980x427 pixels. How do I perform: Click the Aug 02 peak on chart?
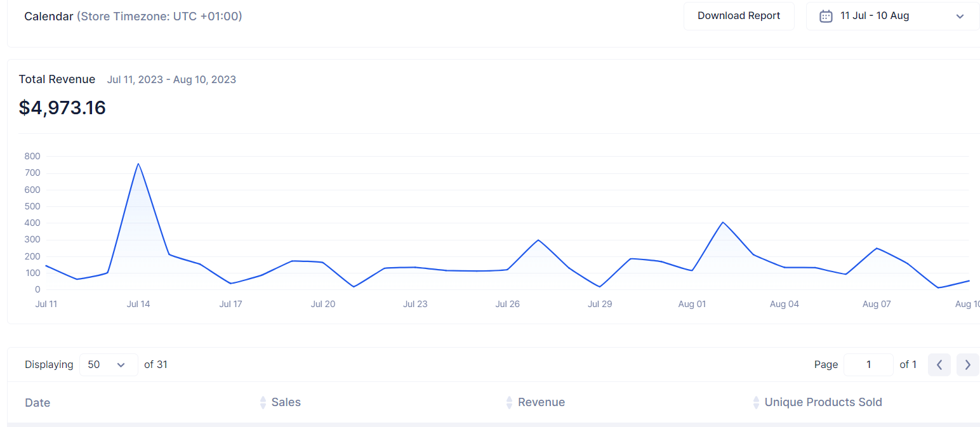pyautogui.click(x=722, y=222)
